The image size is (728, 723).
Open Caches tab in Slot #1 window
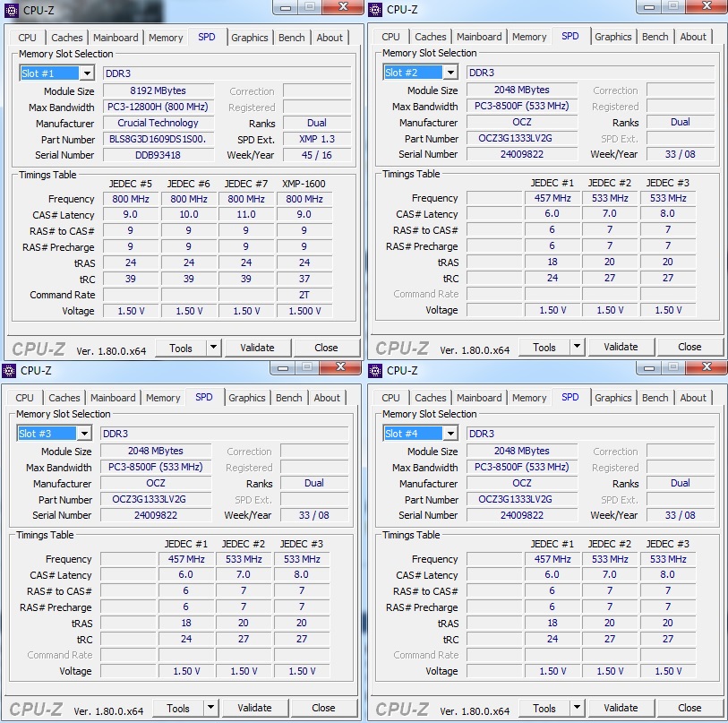[67, 38]
